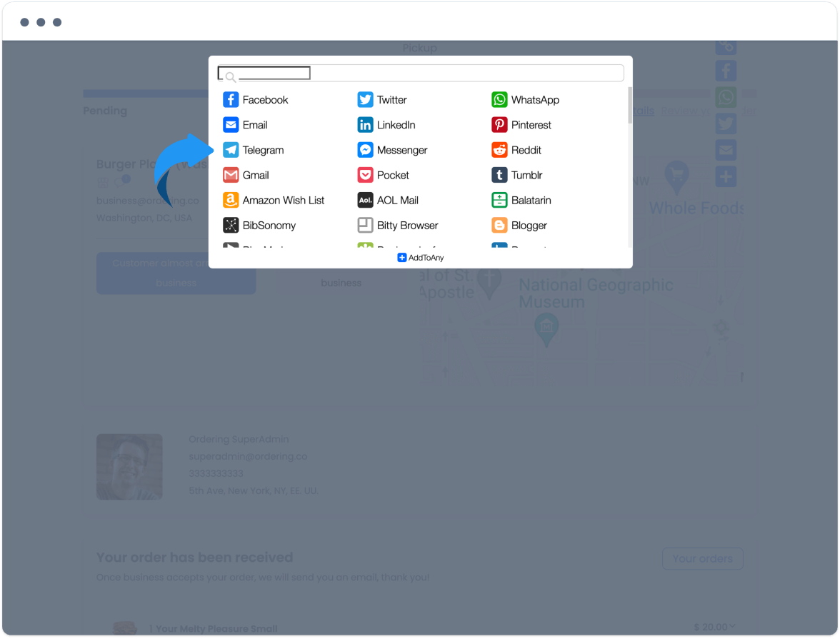The height and width of the screenshot is (639, 840).
Task: Share via WhatsApp in the AddToAny popup
Action: tap(525, 100)
